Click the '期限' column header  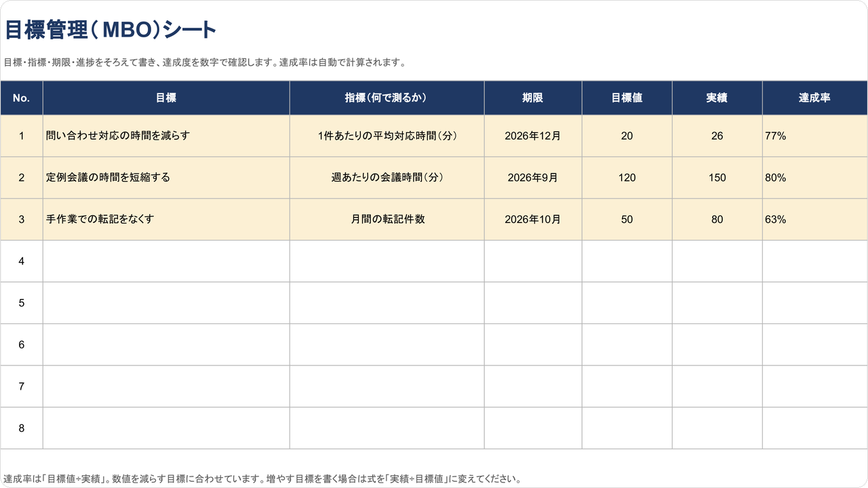(x=533, y=98)
